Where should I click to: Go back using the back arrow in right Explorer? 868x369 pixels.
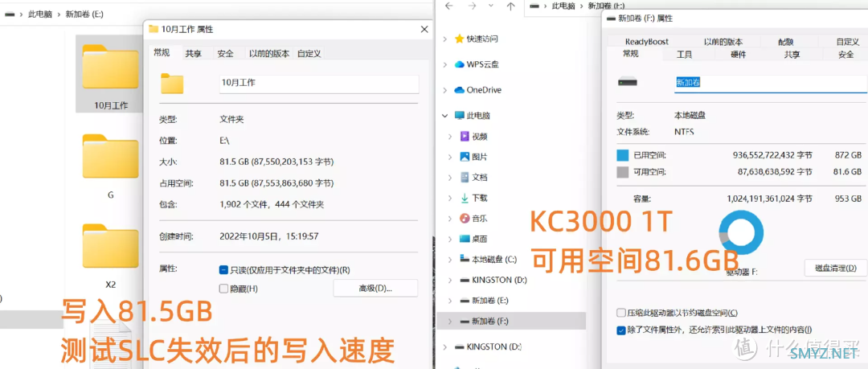coord(449,6)
